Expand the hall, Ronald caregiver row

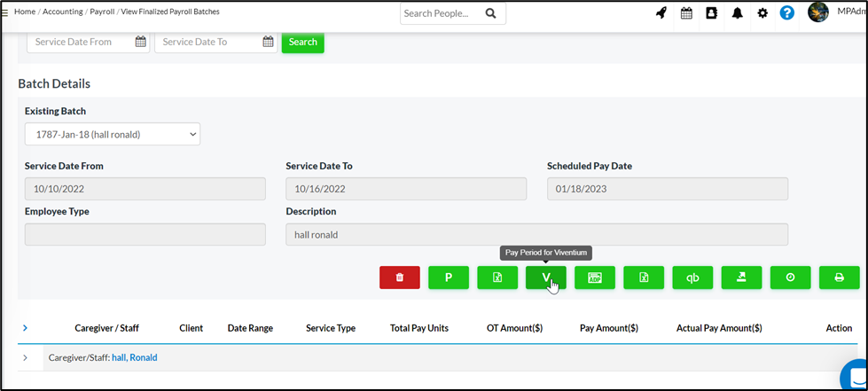[x=25, y=357]
